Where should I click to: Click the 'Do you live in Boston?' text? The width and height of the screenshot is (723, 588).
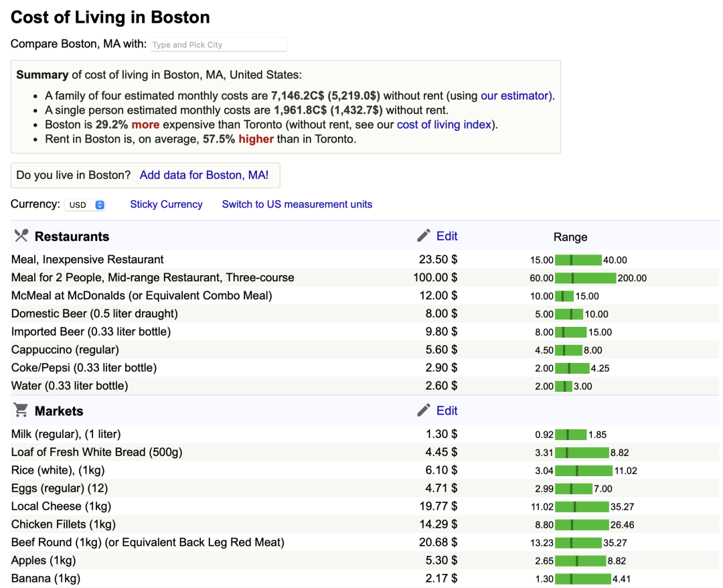[x=74, y=175]
